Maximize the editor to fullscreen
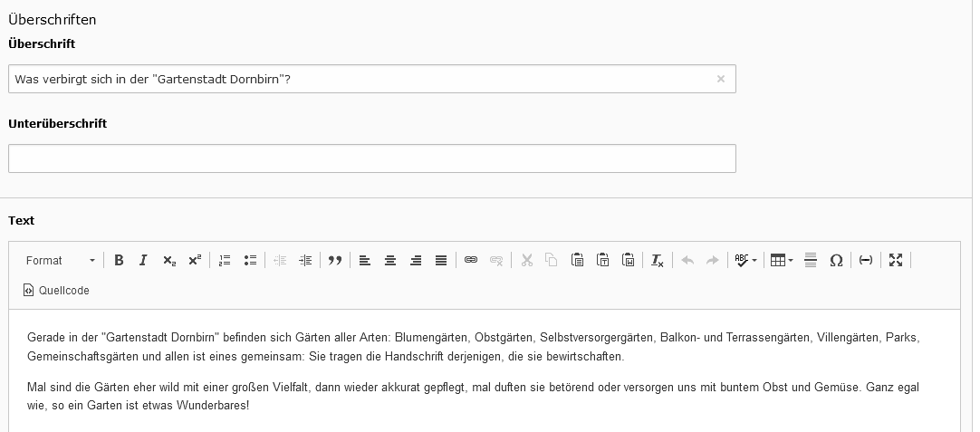The image size is (980, 432). [896, 261]
